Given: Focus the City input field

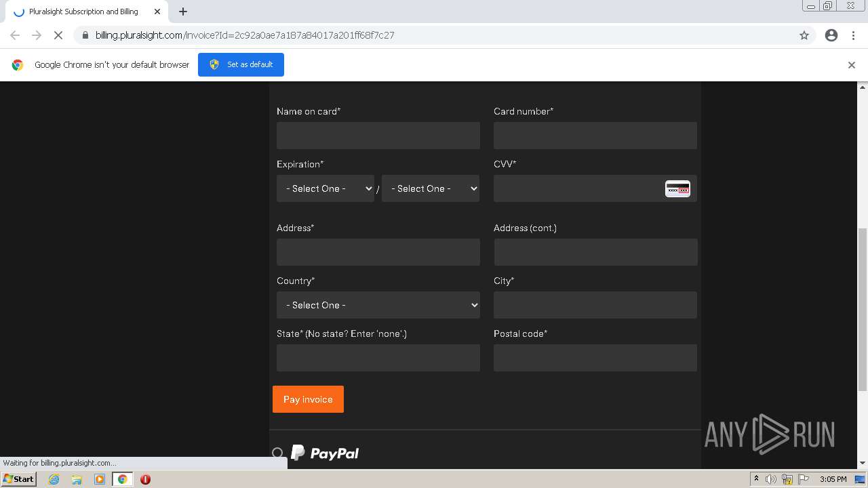Looking at the screenshot, I should coord(595,305).
